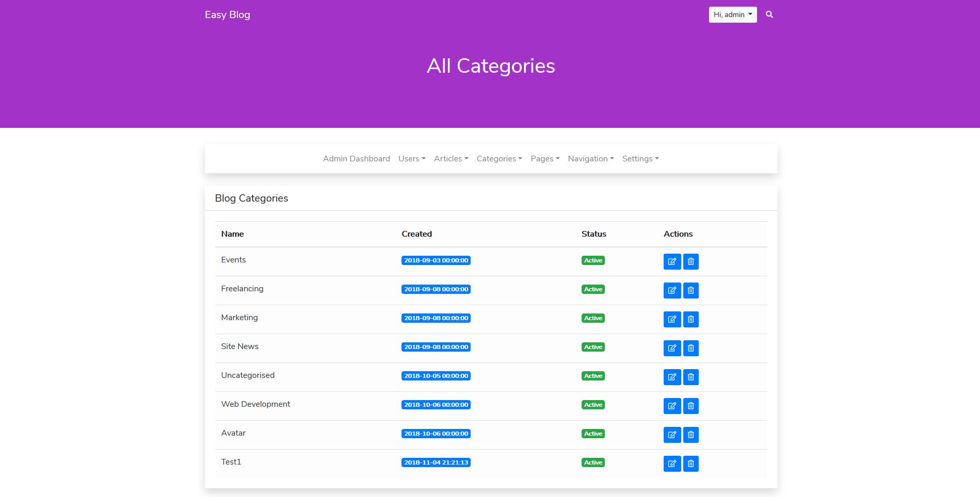This screenshot has width=980, height=497.
Task: Edit the Events category
Action: click(672, 261)
